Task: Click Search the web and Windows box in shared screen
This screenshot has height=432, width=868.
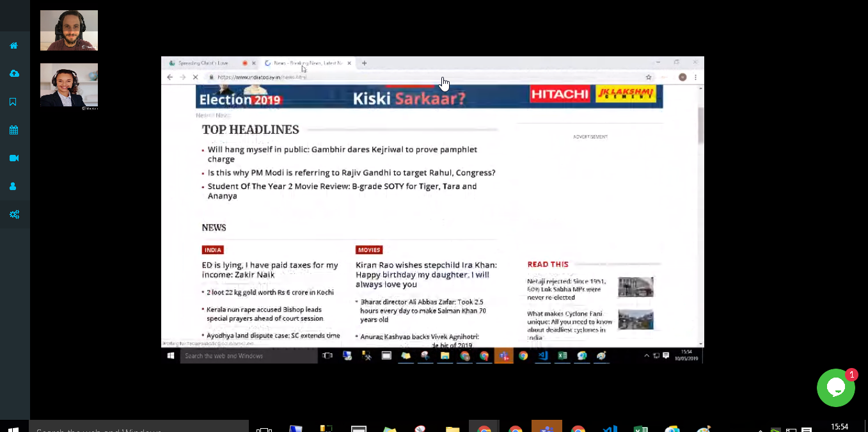Action: [x=249, y=356]
